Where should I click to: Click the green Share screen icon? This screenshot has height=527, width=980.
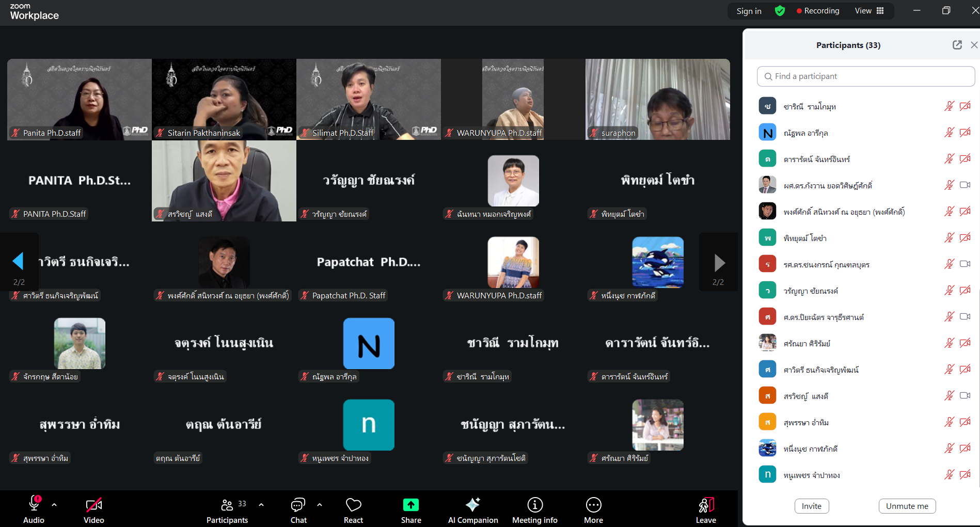[x=410, y=505]
